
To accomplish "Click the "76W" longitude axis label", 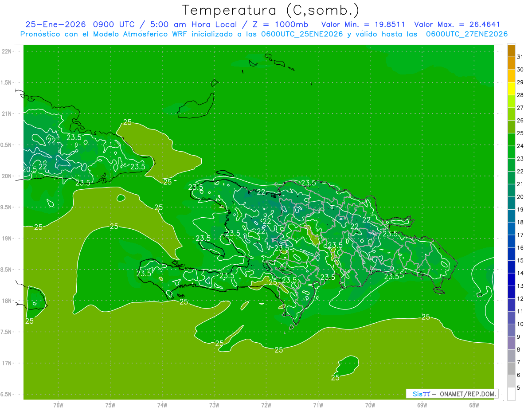I will (58, 405).
